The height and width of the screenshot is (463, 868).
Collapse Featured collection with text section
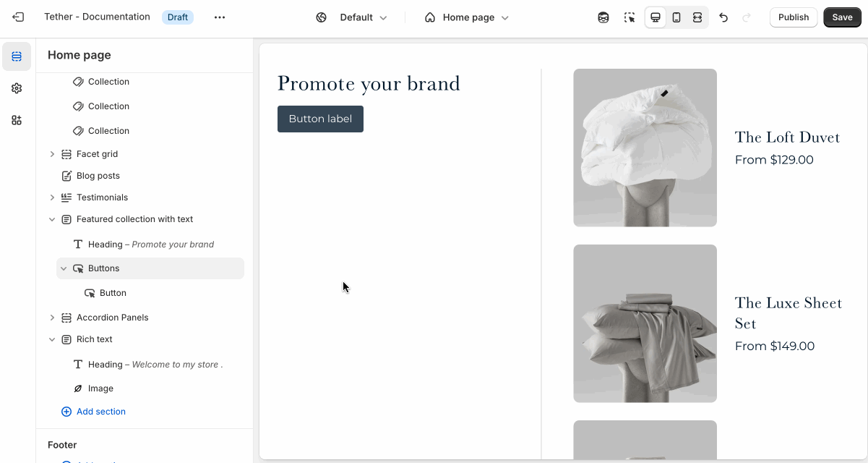coord(52,219)
